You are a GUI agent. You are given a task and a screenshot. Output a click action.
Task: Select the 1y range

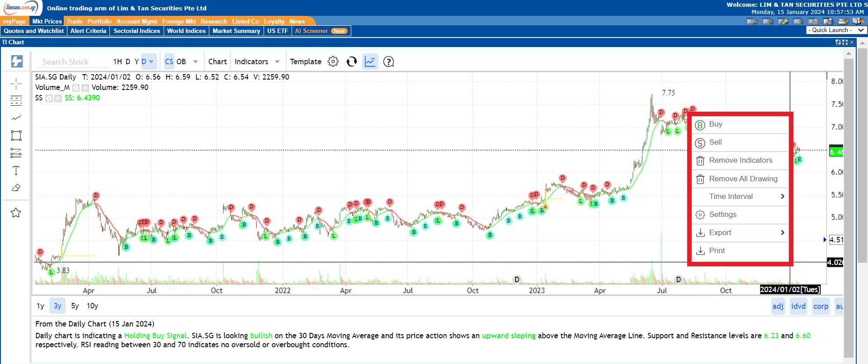click(40, 306)
